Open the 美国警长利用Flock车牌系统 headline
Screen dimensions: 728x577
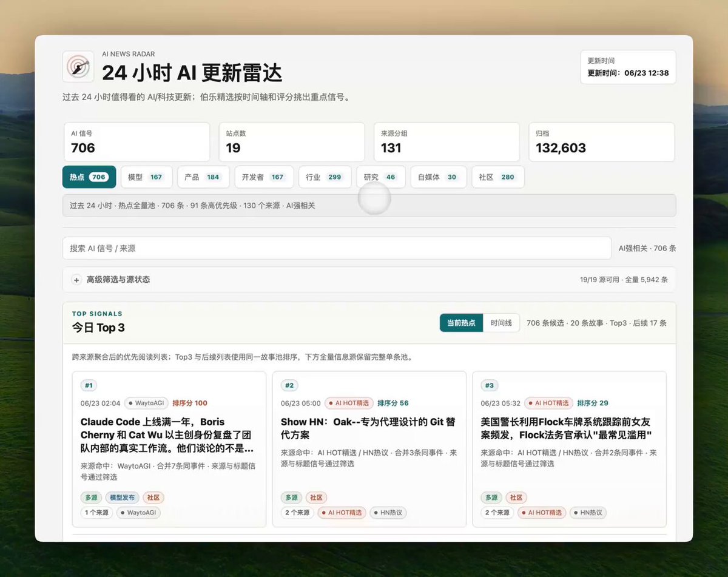[567, 428]
